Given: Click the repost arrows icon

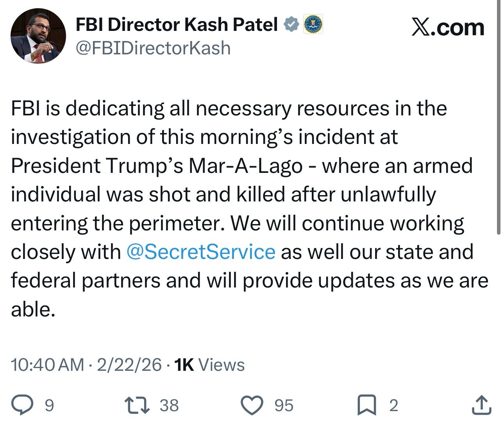Looking at the screenshot, I should 136,405.
